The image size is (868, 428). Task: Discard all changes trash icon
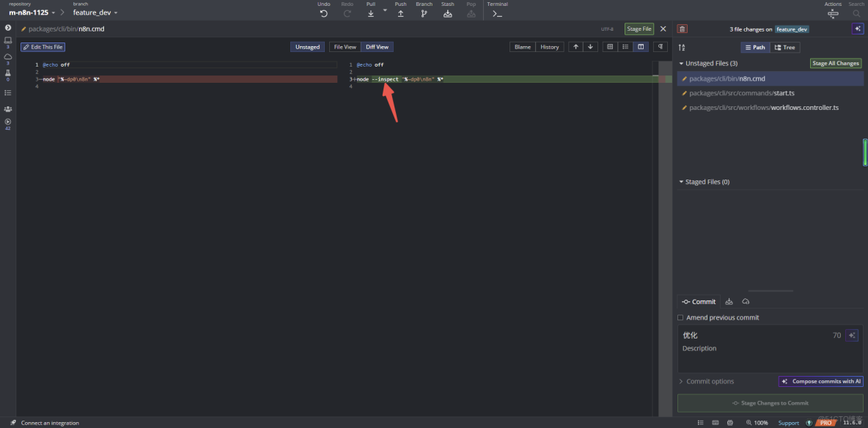click(683, 29)
